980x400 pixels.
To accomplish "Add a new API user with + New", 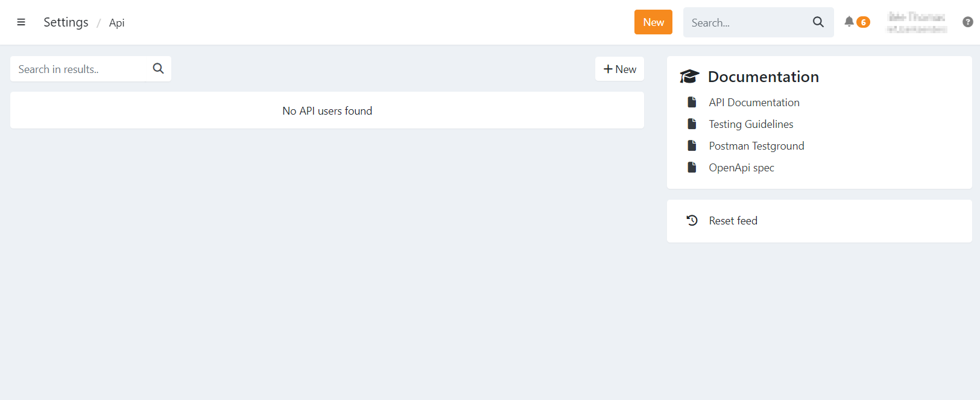I will coord(619,69).
